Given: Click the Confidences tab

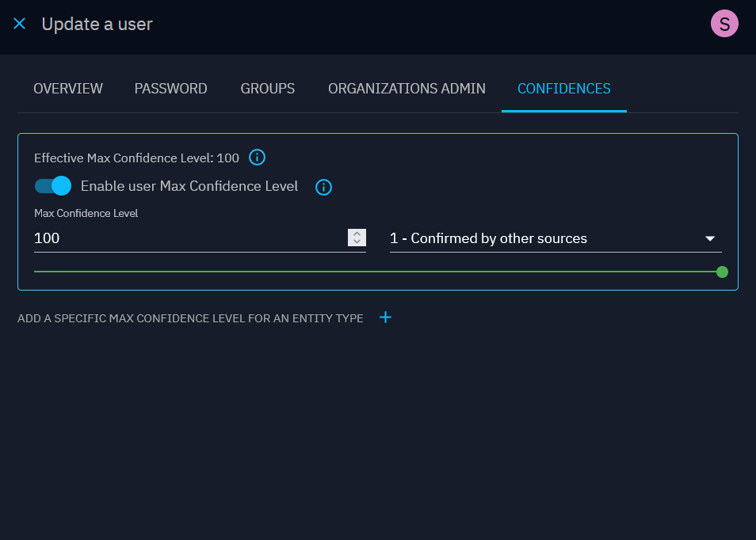Looking at the screenshot, I should pos(563,89).
